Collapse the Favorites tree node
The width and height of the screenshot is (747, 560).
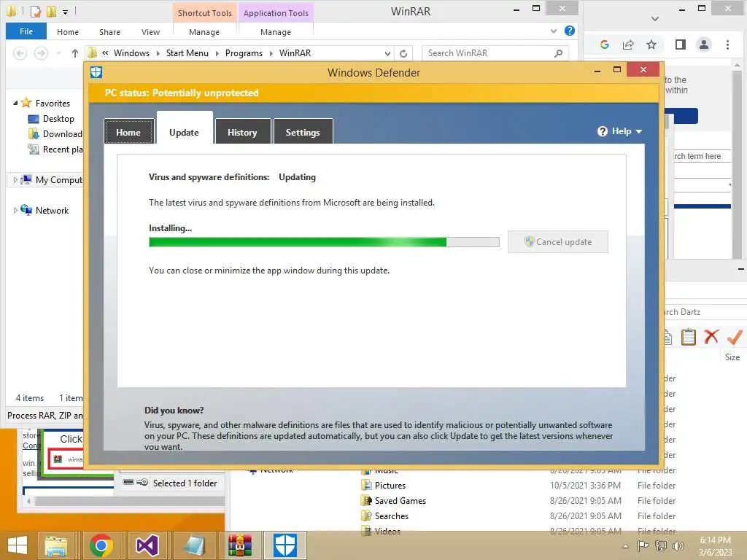(x=15, y=103)
